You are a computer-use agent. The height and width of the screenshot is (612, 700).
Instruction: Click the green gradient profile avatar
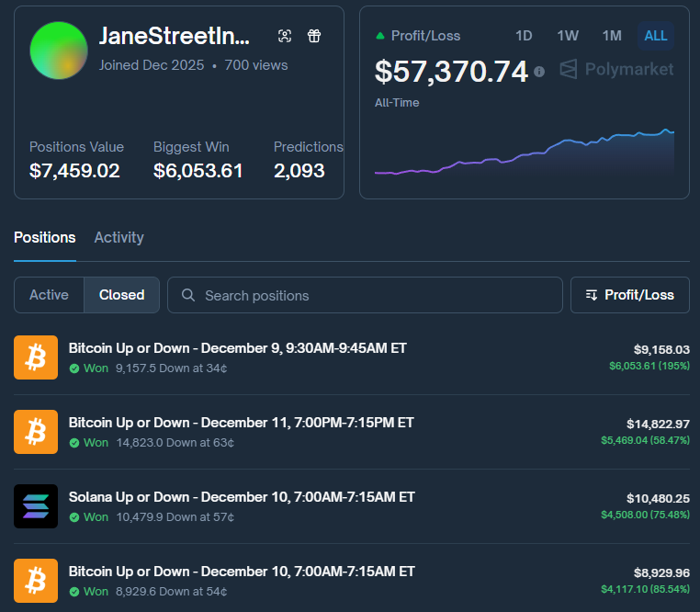pyautogui.click(x=59, y=51)
